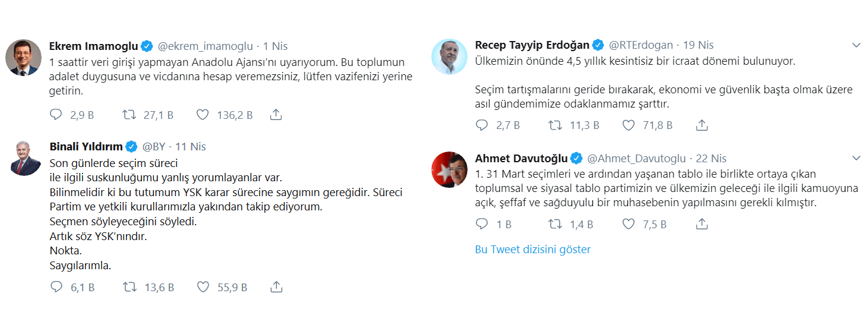Image resolution: width=868 pixels, height=312 pixels.
Task: Expand more menu on Davutoğlu's tweet
Action: [x=856, y=158]
